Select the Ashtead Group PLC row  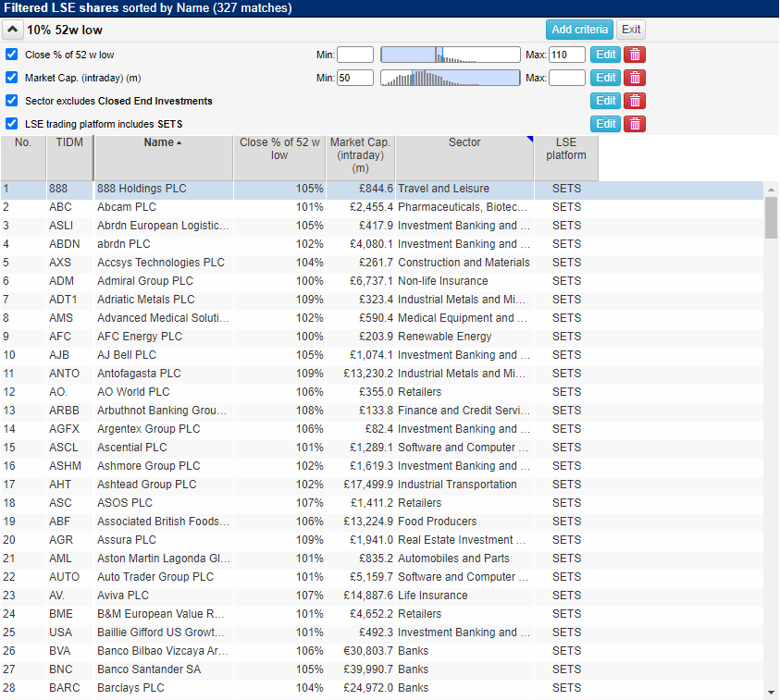pos(382,485)
